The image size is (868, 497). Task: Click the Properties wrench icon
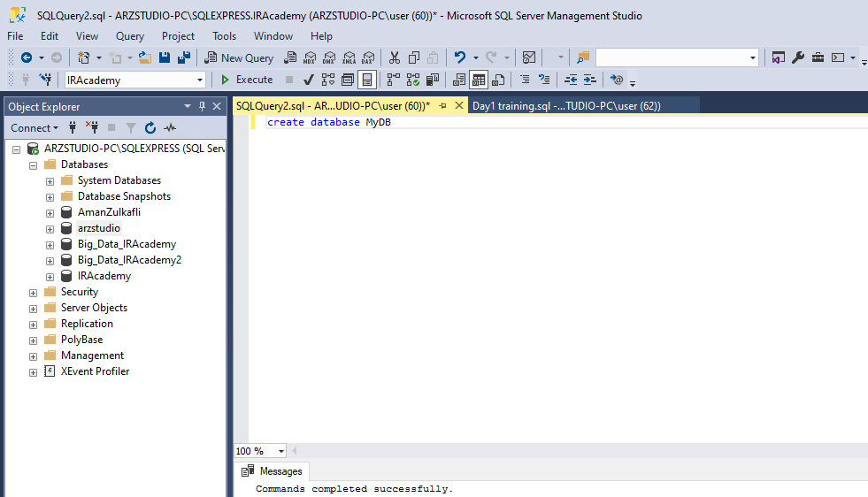coord(798,57)
